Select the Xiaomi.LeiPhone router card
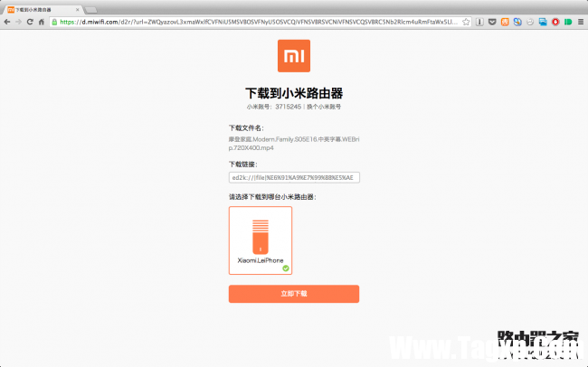588x367 pixels. click(261, 240)
